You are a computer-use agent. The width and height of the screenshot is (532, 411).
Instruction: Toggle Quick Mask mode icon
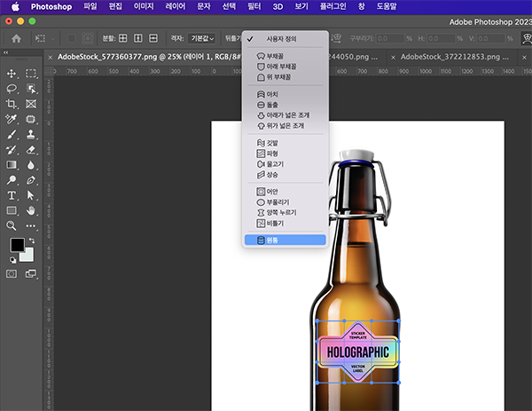tap(12, 273)
